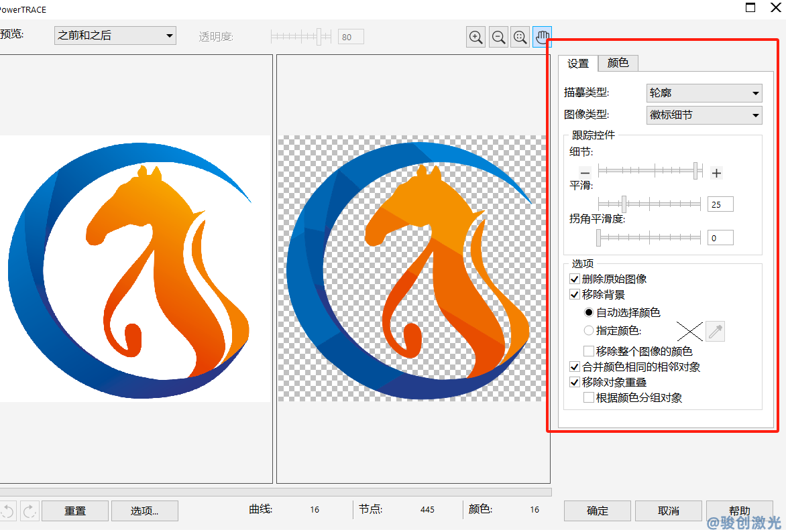Activate the Pan hand tool
Image resolution: width=786 pixels, height=532 pixels.
click(542, 37)
